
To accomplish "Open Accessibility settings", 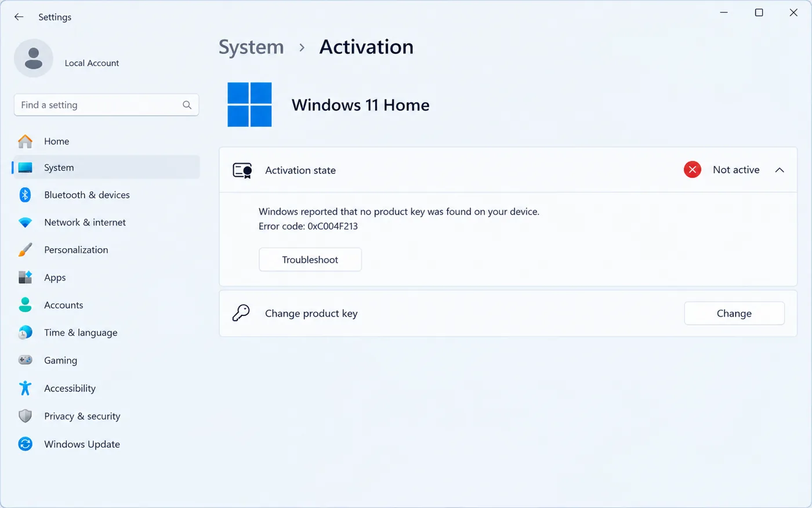I will pos(106,388).
